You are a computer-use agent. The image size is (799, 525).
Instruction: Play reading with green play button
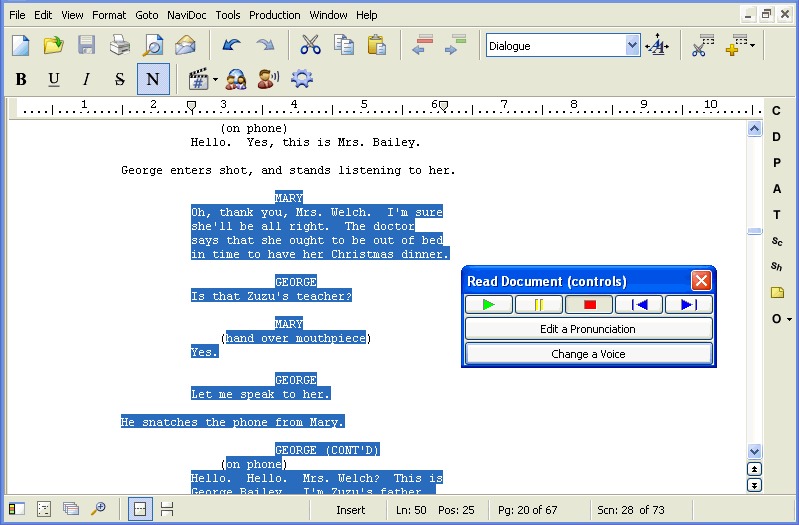489,305
